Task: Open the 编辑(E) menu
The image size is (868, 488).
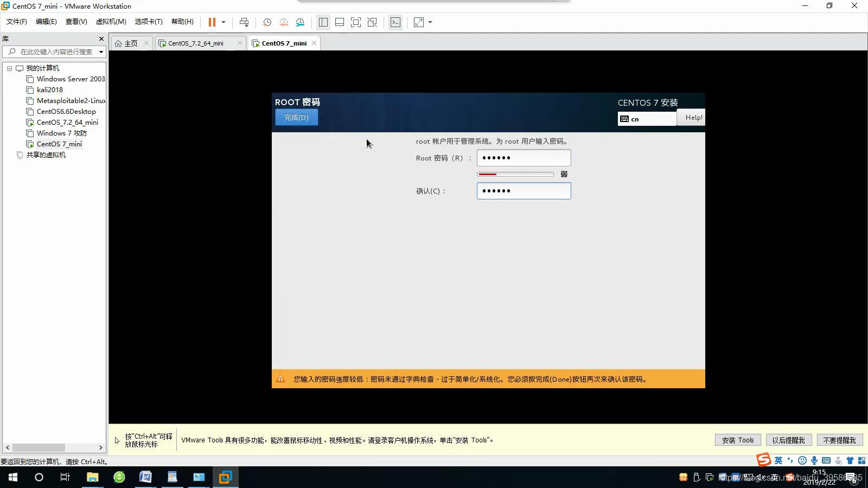Action: 46,22
